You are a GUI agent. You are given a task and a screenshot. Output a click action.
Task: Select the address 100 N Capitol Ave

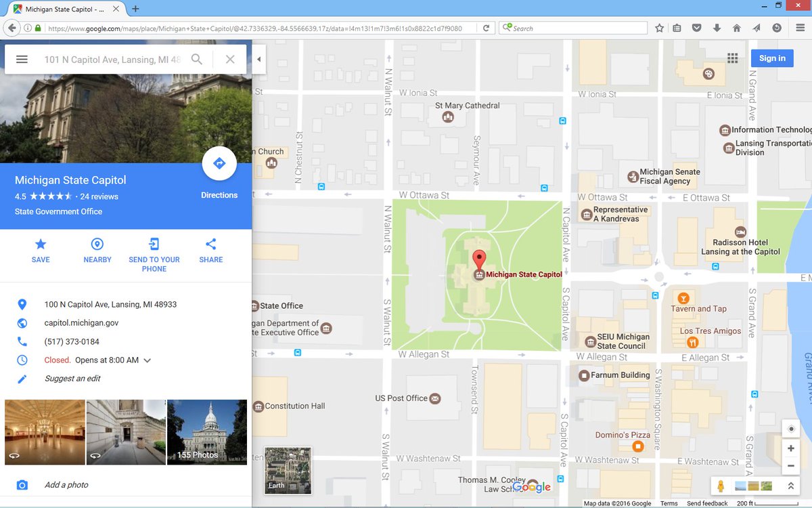(x=110, y=305)
